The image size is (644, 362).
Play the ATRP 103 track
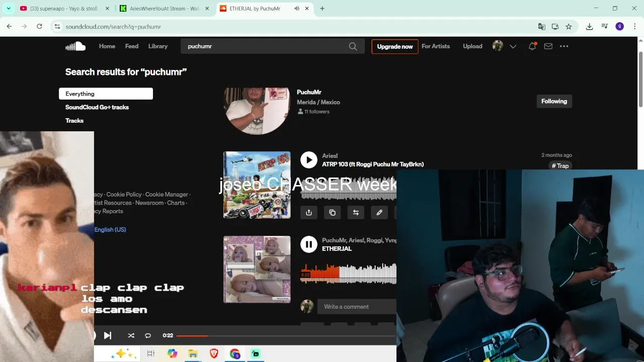click(x=309, y=160)
